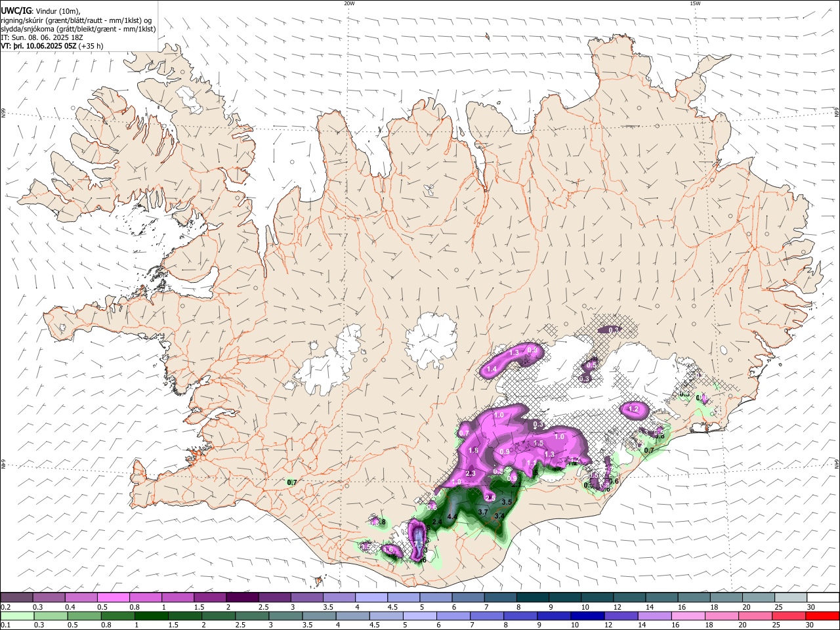Select the deep blue 10 swatch, lower row

(587, 616)
